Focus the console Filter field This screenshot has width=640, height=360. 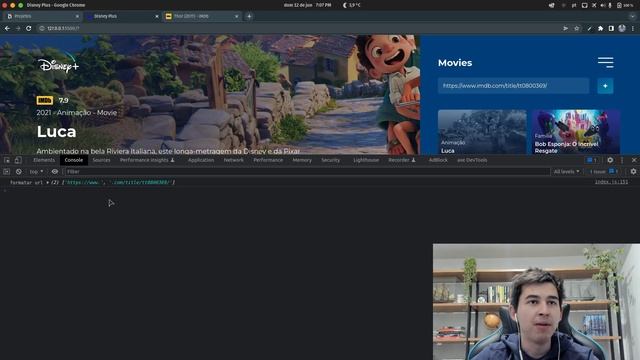tap(308, 171)
